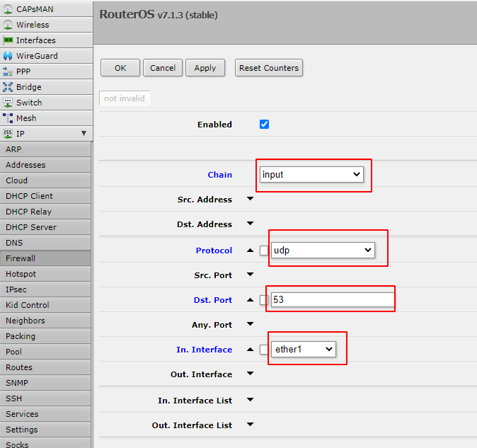Click the Wireless antenna icon
Image resolution: width=477 pixels, height=448 pixels.
click(x=8, y=25)
